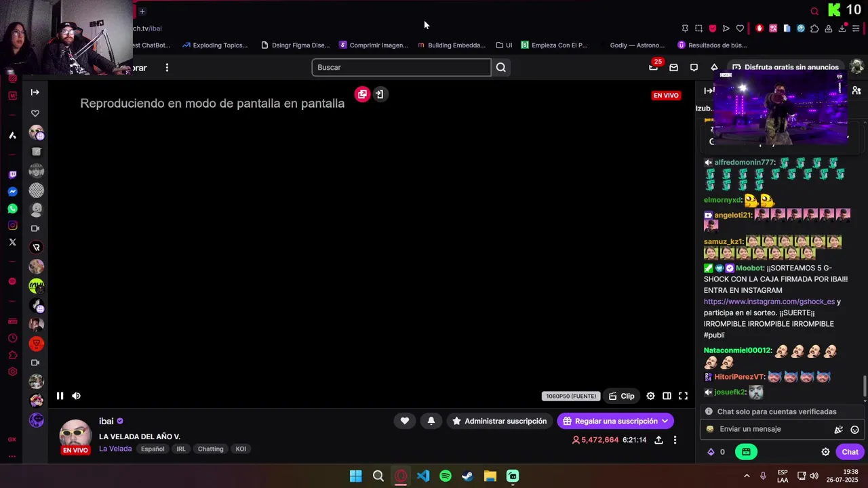
Task: Toggle notification bell for ibai
Action: [431, 421]
